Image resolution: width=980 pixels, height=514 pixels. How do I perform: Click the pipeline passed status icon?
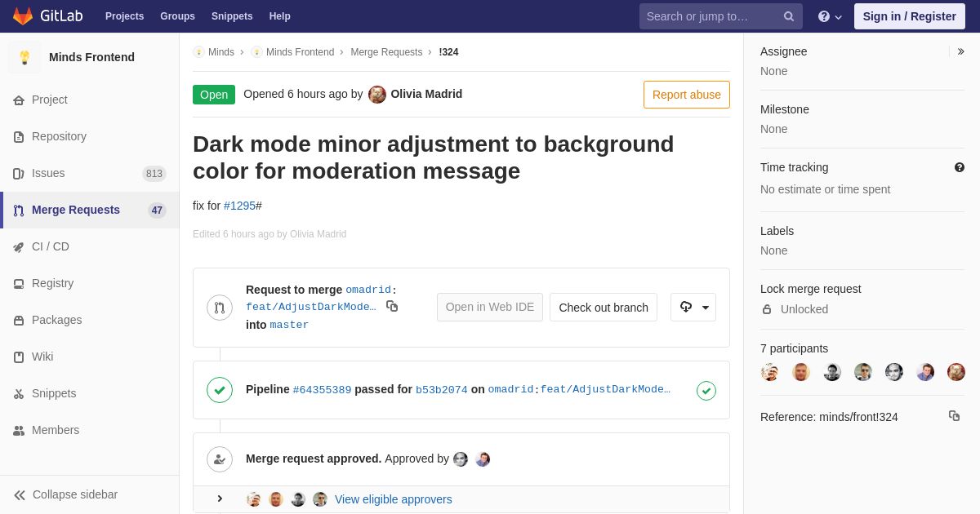click(x=220, y=389)
